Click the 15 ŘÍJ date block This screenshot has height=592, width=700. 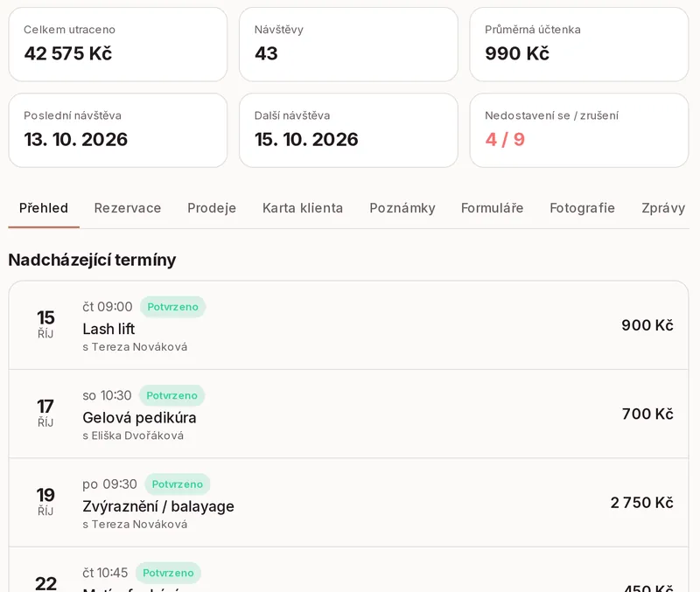click(x=45, y=324)
